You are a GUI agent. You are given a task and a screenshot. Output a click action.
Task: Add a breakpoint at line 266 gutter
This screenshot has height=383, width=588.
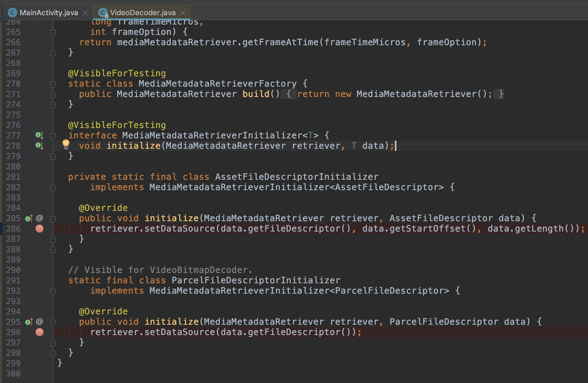pos(40,42)
